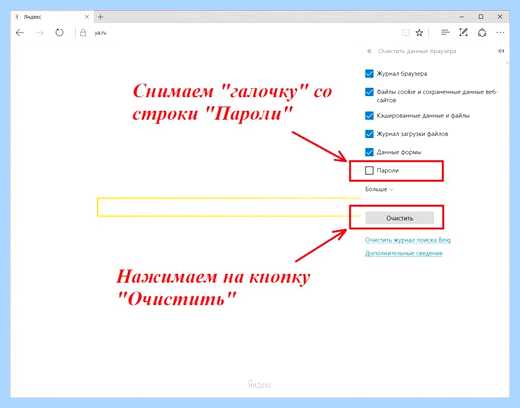This screenshot has height=408, width=520.
Task: Click the address bar URL text
Action: tap(100, 33)
